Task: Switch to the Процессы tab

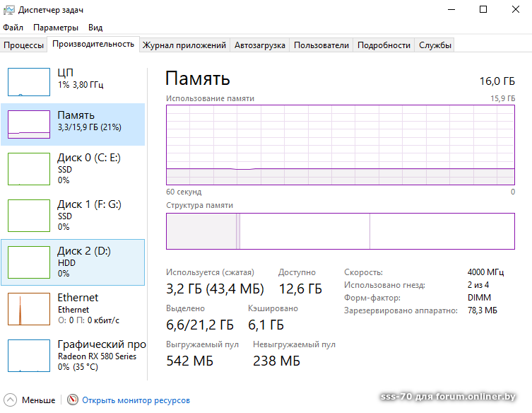Action: (x=24, y=45)
